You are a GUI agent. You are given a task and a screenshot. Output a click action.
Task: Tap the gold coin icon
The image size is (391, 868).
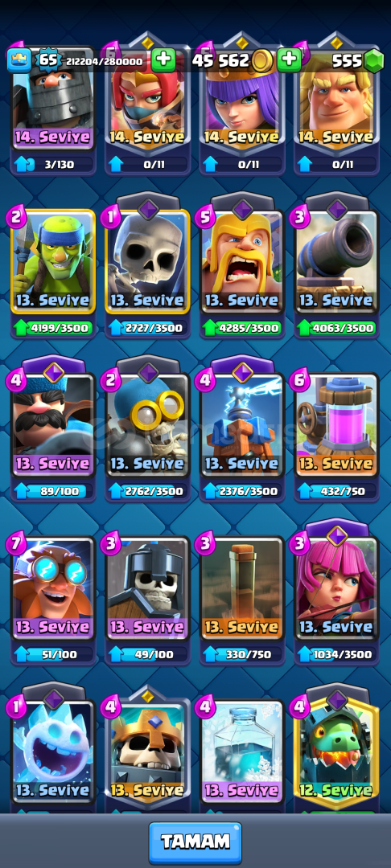click(262, 61)
